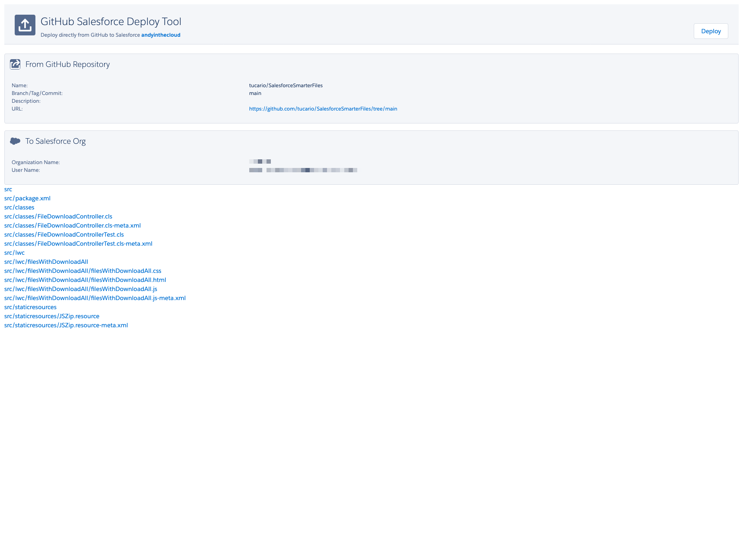
Task: Open the src/staticresources folder link
Action: (30, 307)
